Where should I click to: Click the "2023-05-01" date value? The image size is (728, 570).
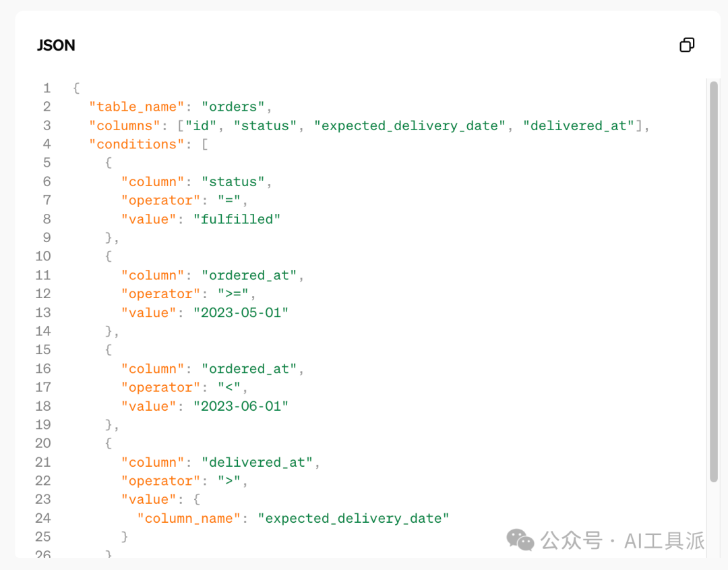241,312
